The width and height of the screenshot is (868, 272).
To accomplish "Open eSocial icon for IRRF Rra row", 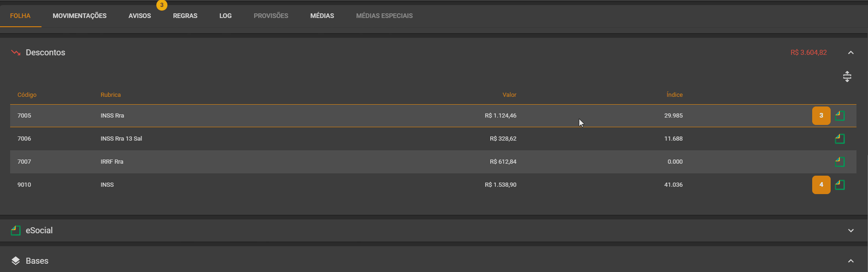I will click(x=840, y=162).
